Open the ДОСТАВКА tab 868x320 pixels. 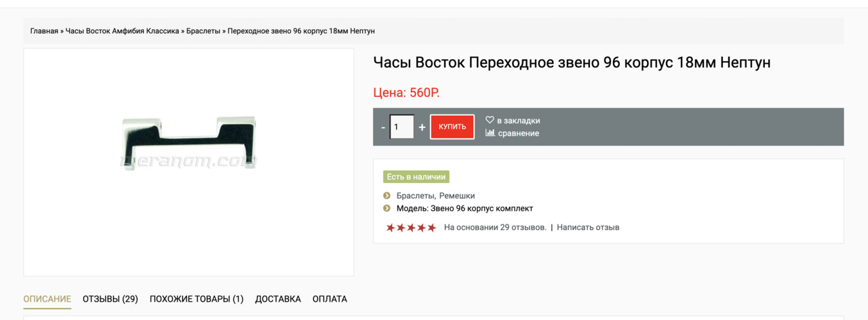[x=278, y=299]
